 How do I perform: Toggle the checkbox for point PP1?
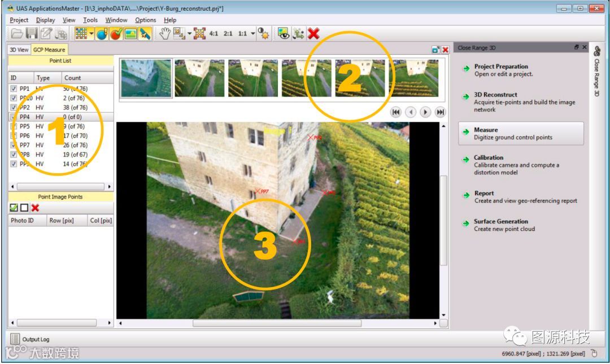pyautogui.click(x=14, y=89)
